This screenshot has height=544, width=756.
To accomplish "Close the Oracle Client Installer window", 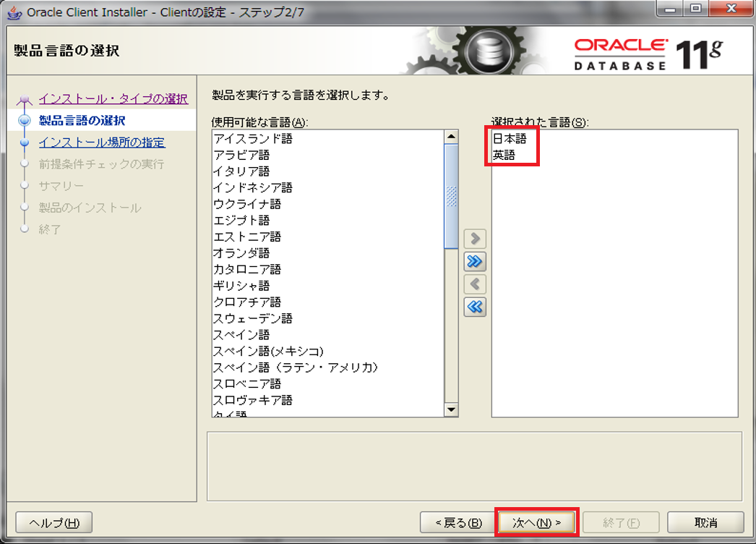I will [x=731, y=8].
